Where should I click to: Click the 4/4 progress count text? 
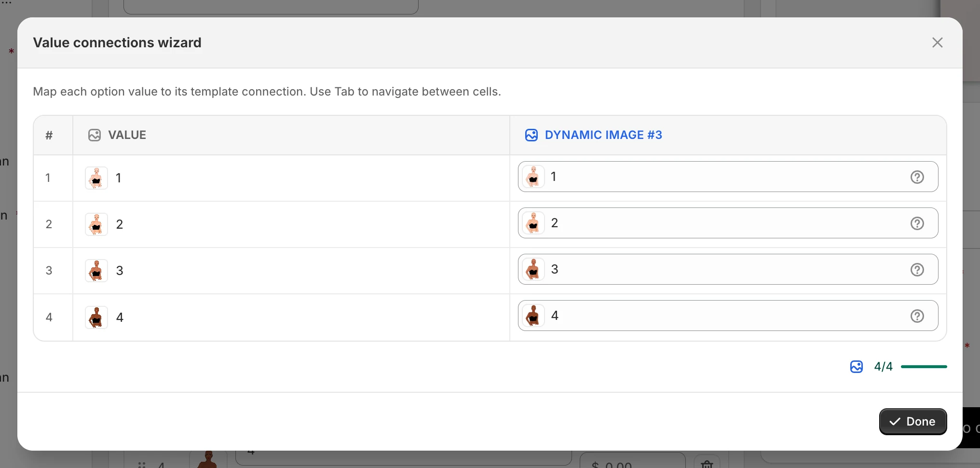point(883,367)
